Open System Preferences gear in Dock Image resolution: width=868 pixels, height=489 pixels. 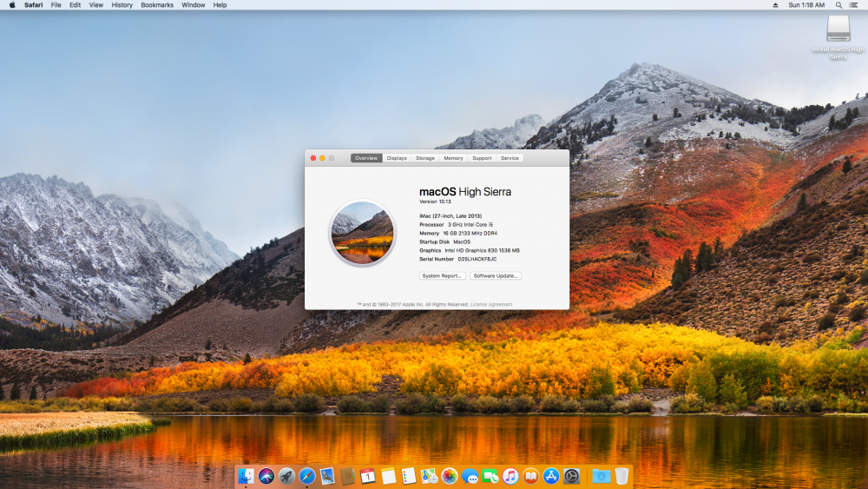(x=571, y=476)
